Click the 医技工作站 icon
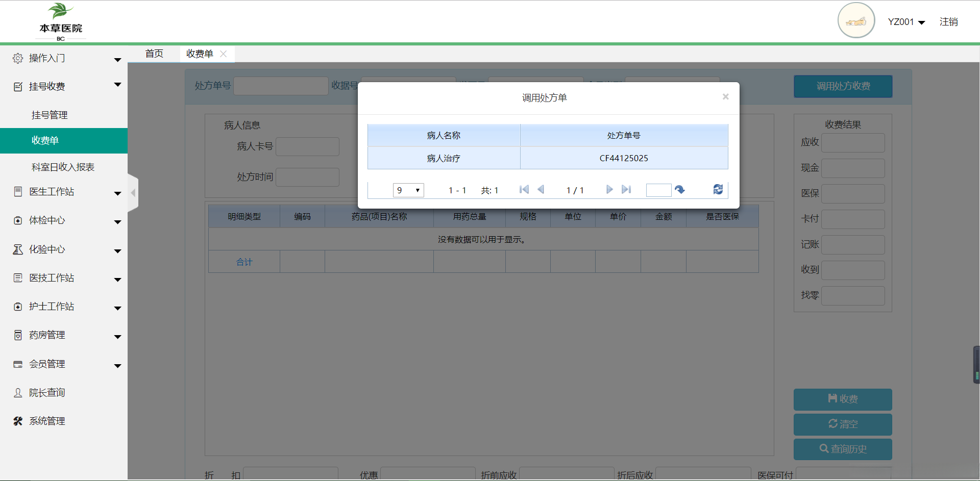 point(18,278)
